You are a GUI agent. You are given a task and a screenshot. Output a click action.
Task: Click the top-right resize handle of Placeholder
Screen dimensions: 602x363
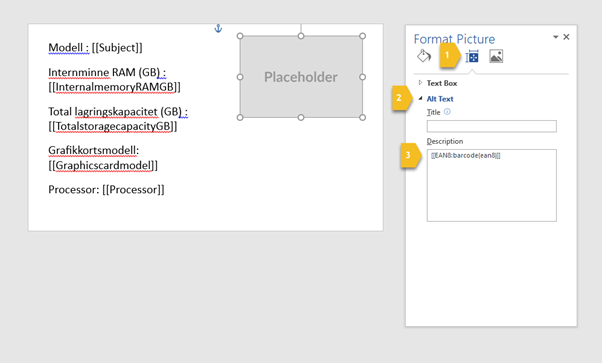(362, 36)
